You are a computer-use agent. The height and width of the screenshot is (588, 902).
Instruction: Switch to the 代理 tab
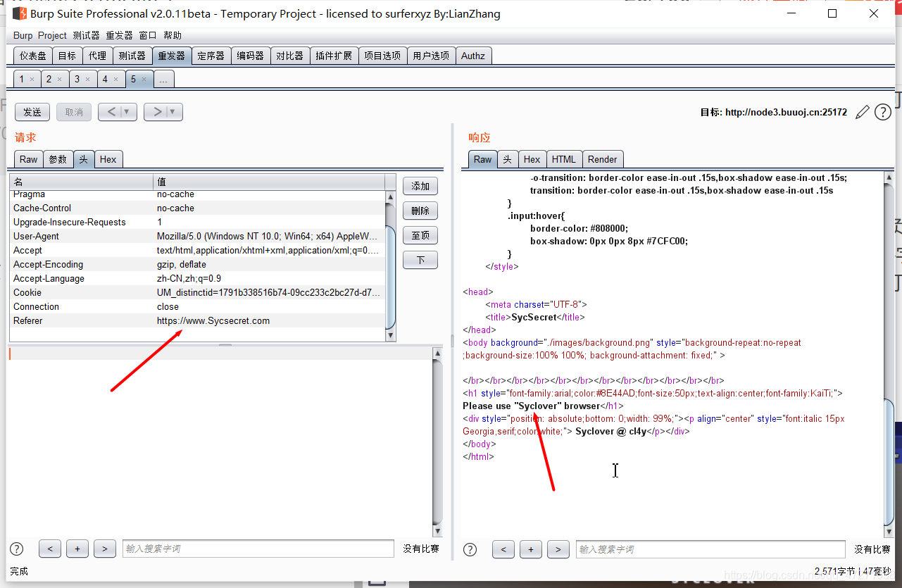pos(97,56)
